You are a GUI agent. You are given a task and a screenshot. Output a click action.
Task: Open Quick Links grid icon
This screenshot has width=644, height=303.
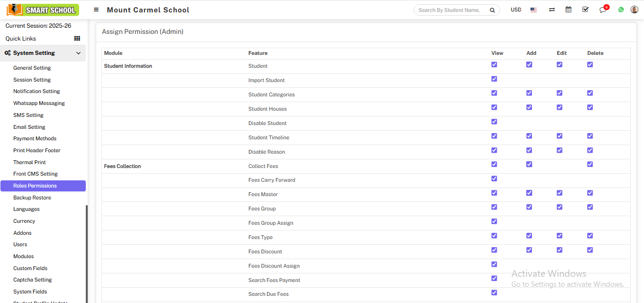(x=77, y=39)
